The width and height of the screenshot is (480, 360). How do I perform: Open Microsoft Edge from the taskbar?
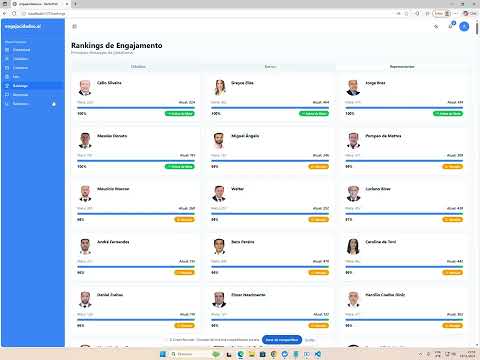[x=240, y=354]
